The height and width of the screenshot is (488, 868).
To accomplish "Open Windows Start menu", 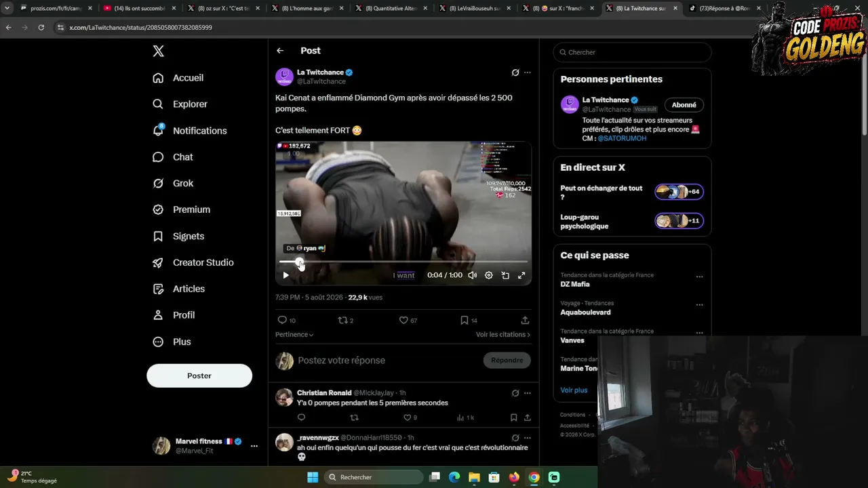I will tap(313, 477).
